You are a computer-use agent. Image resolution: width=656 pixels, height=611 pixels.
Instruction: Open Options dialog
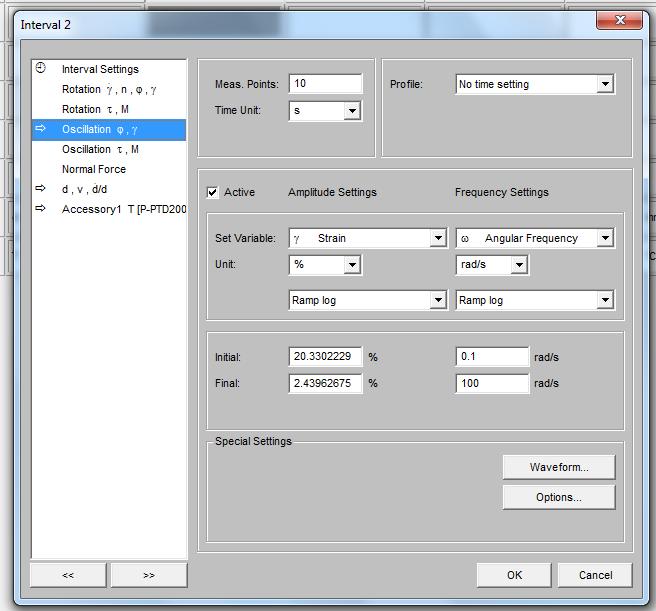(x=559, y=497)
